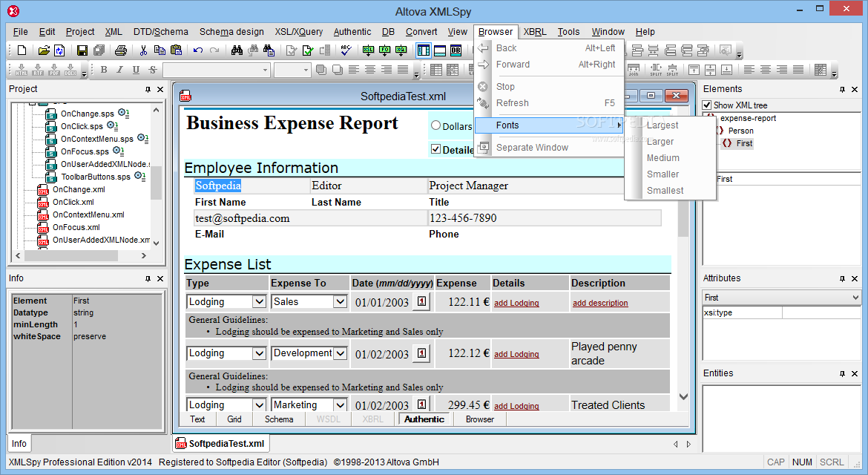Click add Lodging link for 299.45 expense
868x475 pixels.
[x=516, y=406]
